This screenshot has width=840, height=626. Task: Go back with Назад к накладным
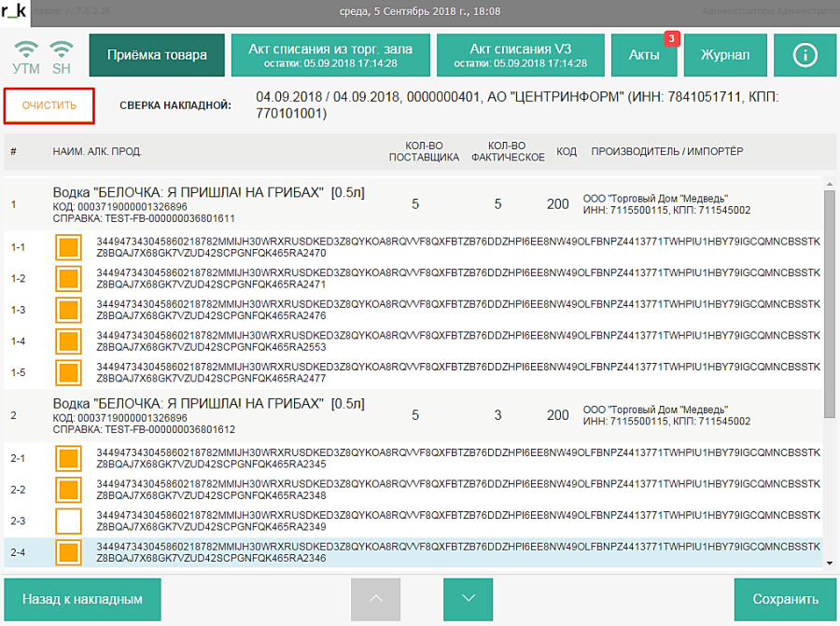83,599
